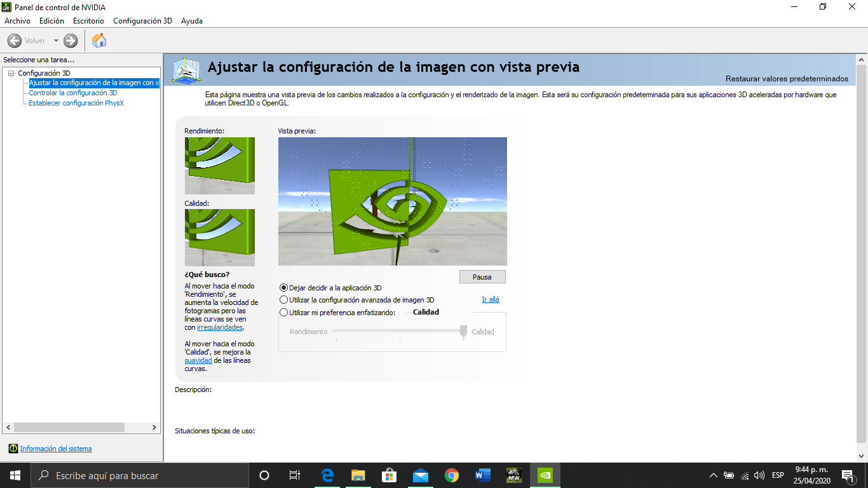Click the Rendimiento-Calidad slider handle
Image resolution: width=868 pixels, height=488 pixels.
point(463,331)
